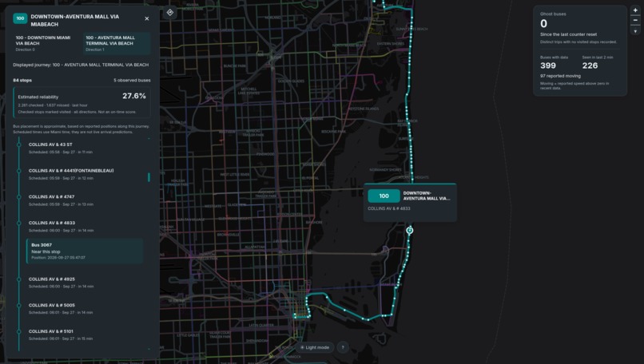Click popup title Downtown-Aventura Mall Via

coord(427,196)
